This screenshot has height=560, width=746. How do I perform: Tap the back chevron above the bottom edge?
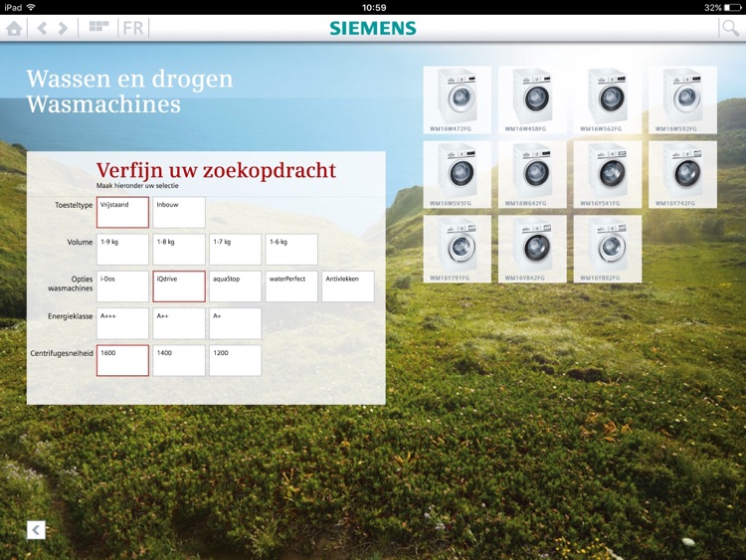pyautogui.click(x=36, y=529)
